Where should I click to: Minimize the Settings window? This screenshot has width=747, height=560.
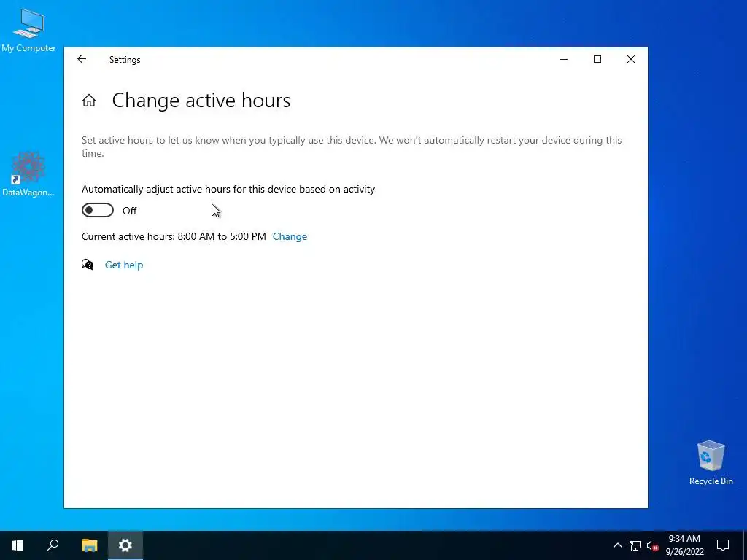click(564, 59)
